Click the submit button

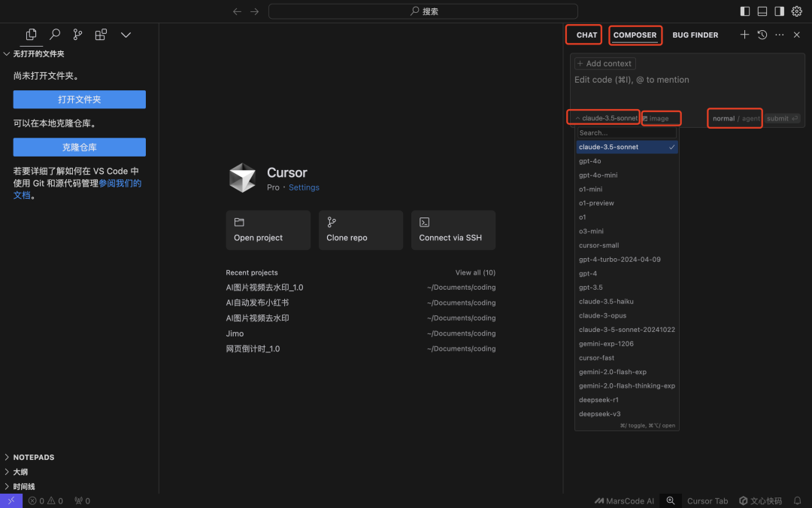(783, 119)
